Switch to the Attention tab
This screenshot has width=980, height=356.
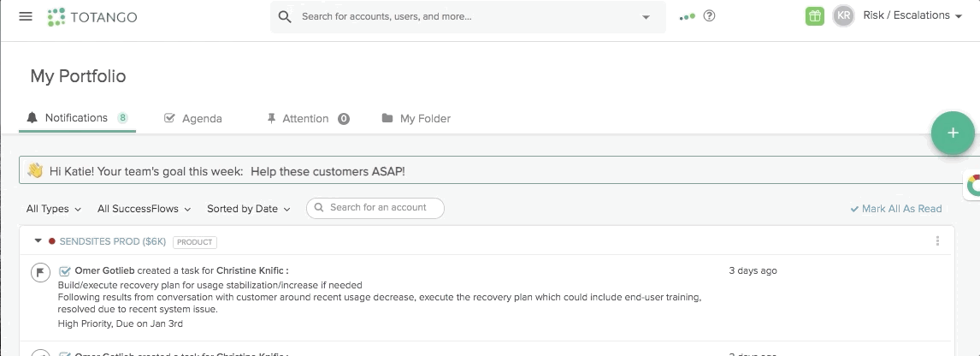308,118
